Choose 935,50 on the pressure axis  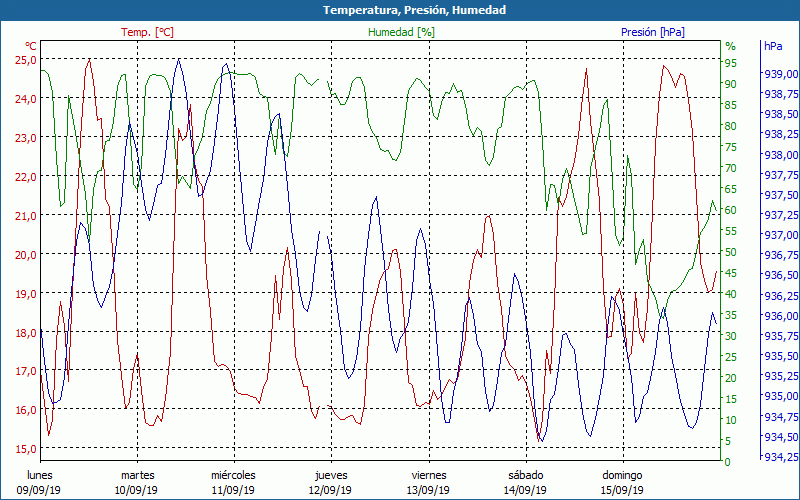pos(781,356)
